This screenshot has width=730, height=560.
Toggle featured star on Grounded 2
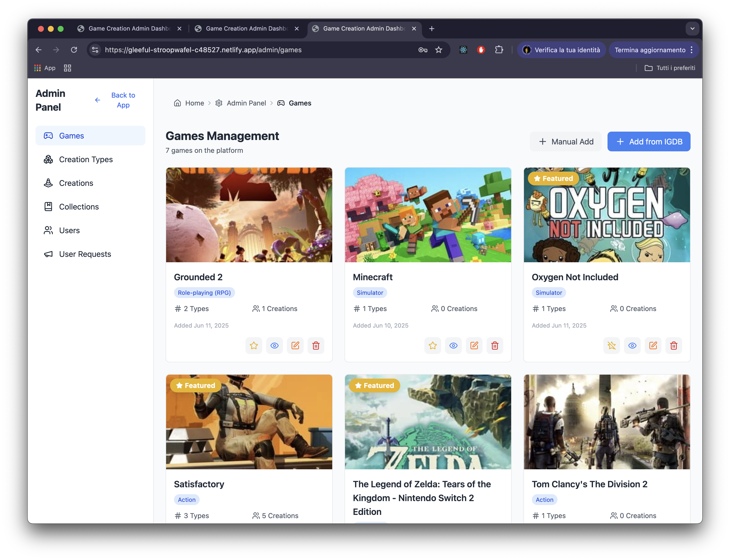tap(254, 345)
